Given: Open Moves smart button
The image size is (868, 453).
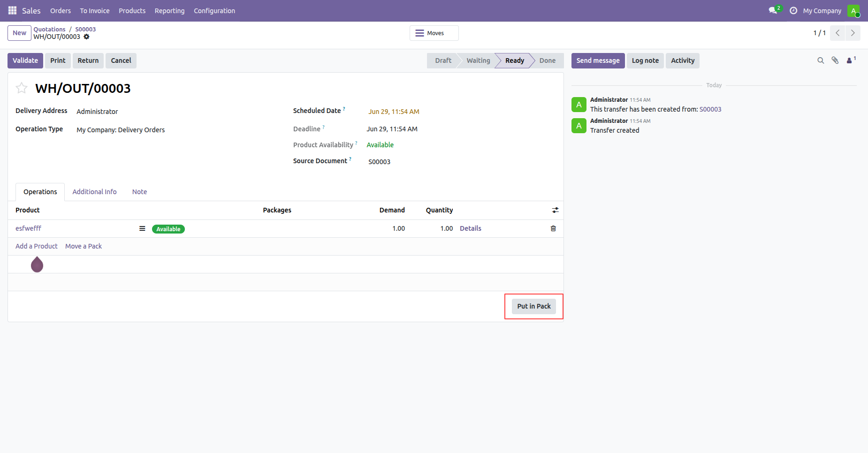Looking at the screenshot, I should pyautogui.click(x=434, y=33).
